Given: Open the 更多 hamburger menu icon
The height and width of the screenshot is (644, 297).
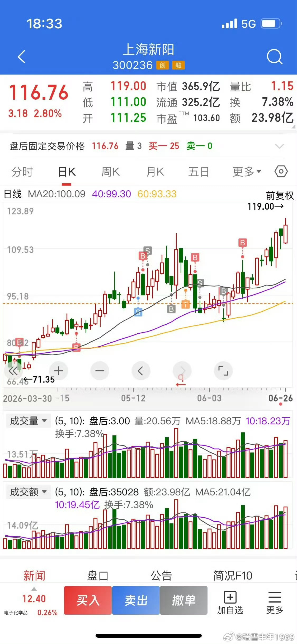Looking at the screenshot, I should (x=275, y=603).
